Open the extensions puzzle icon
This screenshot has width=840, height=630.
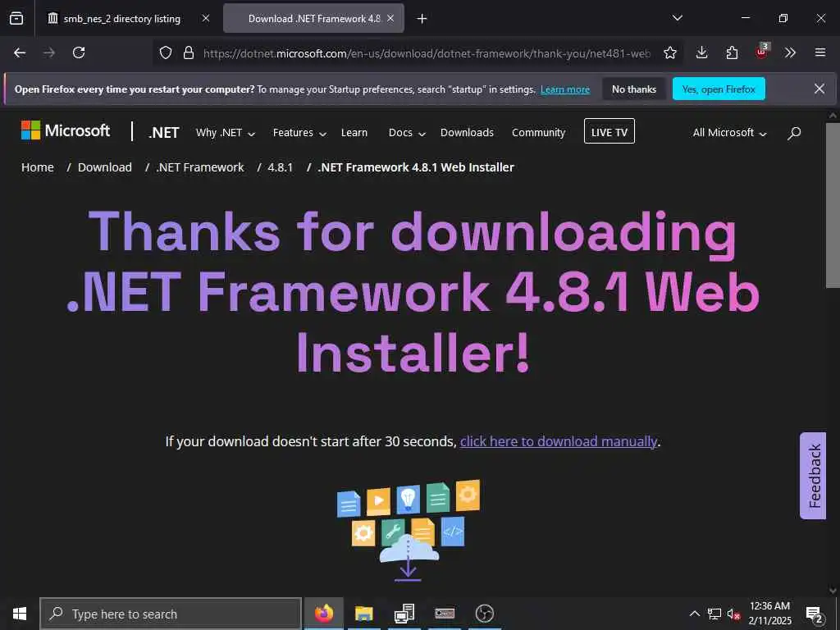click(732, 52)
